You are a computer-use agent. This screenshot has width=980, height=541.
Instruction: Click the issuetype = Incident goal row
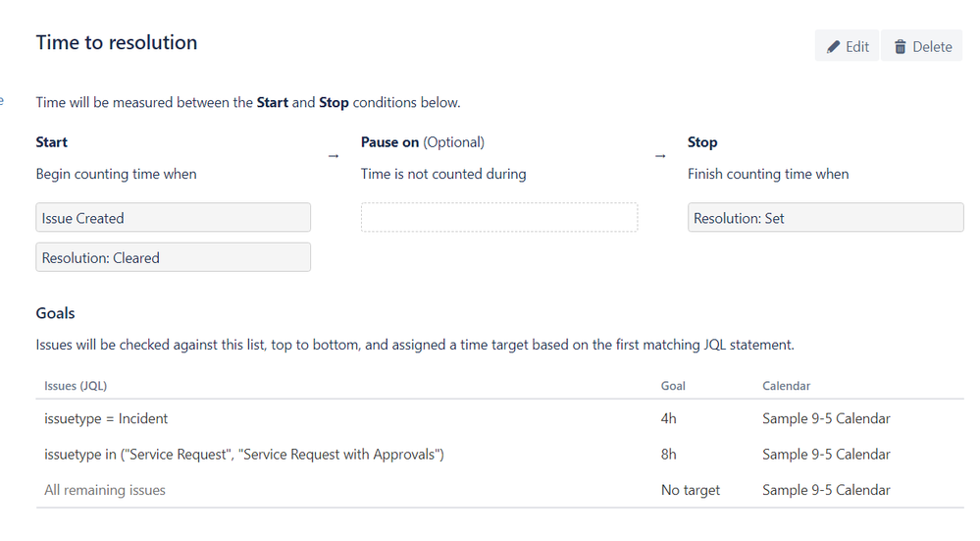click(499, 418)
